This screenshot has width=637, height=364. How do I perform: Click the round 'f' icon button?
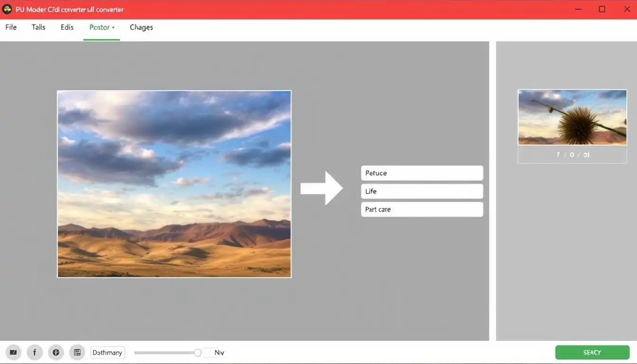(35, 353)
